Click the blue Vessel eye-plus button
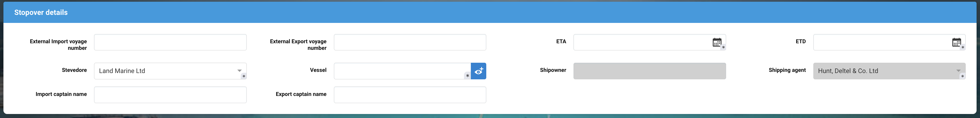The width and height of the screenshot is (980, 118). [x=479, y=71]
